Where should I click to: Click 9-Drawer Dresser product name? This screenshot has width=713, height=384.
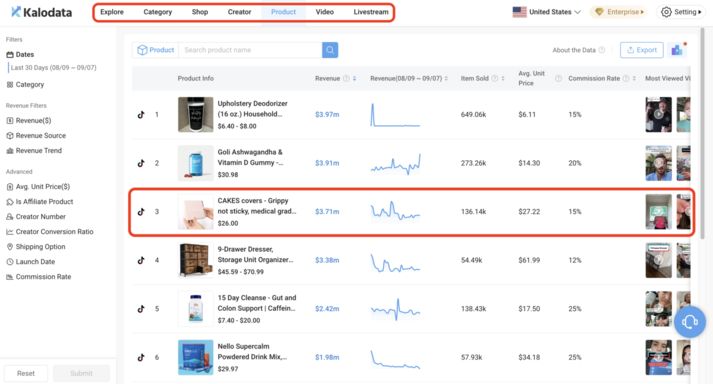click(x=255, y=254)
